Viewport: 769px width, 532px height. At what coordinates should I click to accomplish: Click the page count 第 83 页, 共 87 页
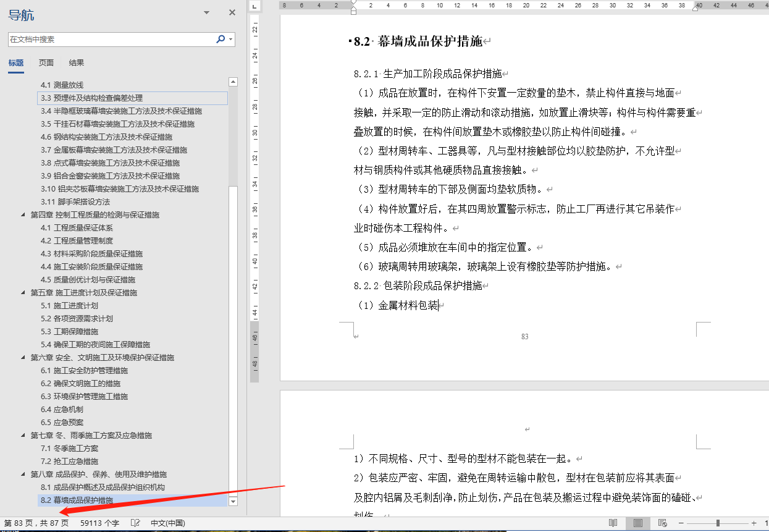click(36, 523)
